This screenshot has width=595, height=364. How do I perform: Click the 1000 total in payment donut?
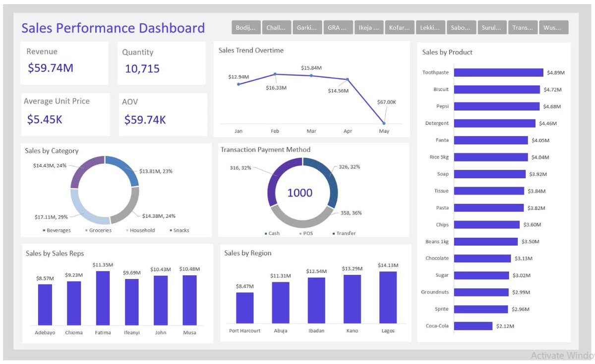[x=300, y=193]
